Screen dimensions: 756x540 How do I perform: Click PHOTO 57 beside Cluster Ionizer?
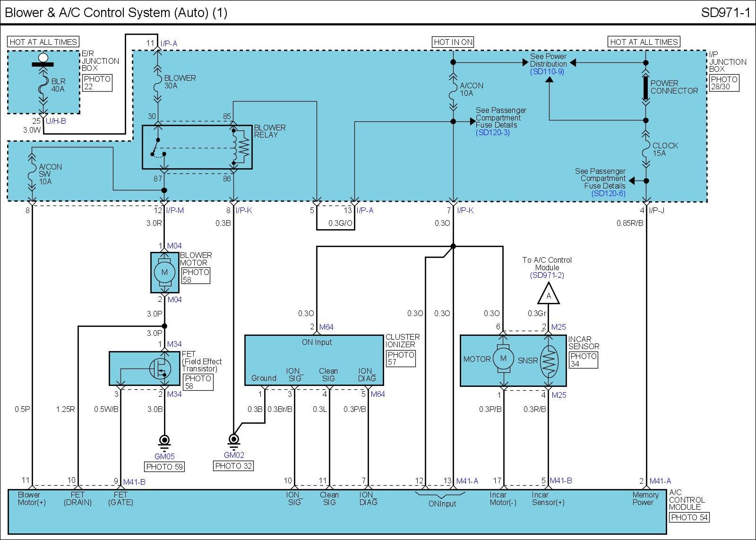click(x=401, y=359)
